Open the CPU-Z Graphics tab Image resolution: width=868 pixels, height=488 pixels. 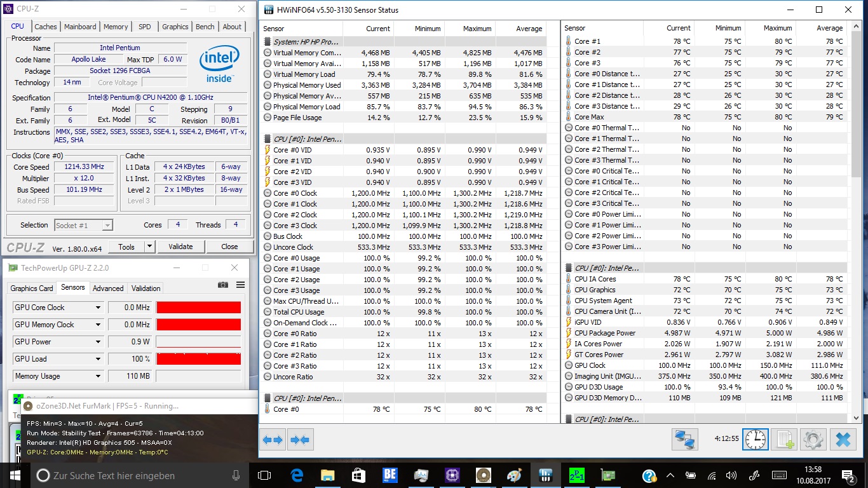[175, 27]
